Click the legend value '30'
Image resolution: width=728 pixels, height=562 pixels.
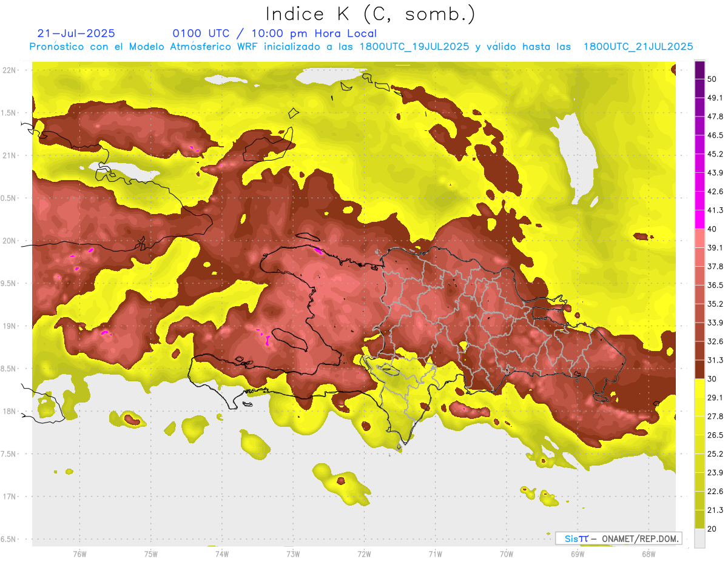pyautogui.click(x=712, y=379)
